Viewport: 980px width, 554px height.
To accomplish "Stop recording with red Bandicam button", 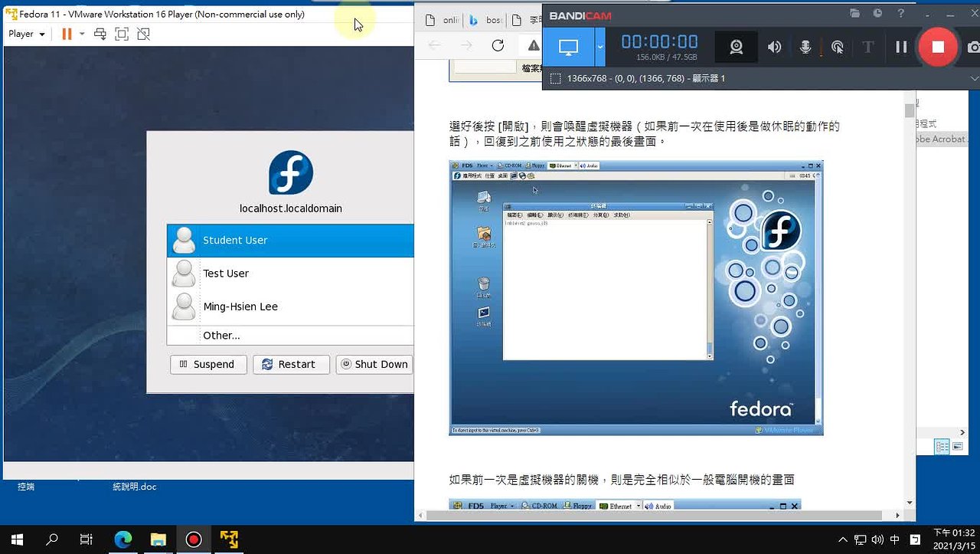I will tap(938, 48).
